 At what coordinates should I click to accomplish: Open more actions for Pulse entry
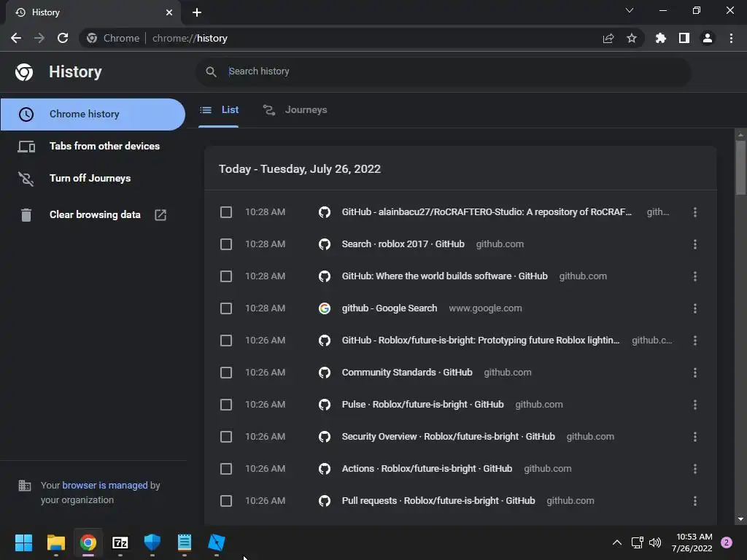tap(695, 405)
